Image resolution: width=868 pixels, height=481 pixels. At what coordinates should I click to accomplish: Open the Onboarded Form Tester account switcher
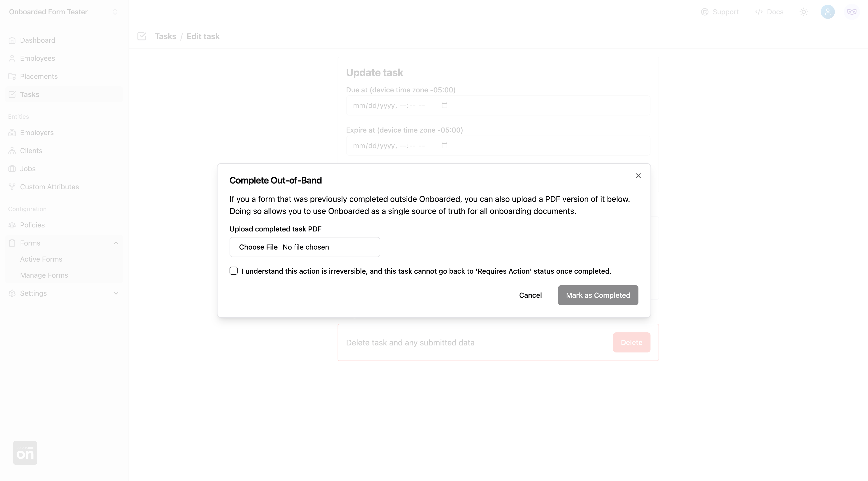click(115, 12)
